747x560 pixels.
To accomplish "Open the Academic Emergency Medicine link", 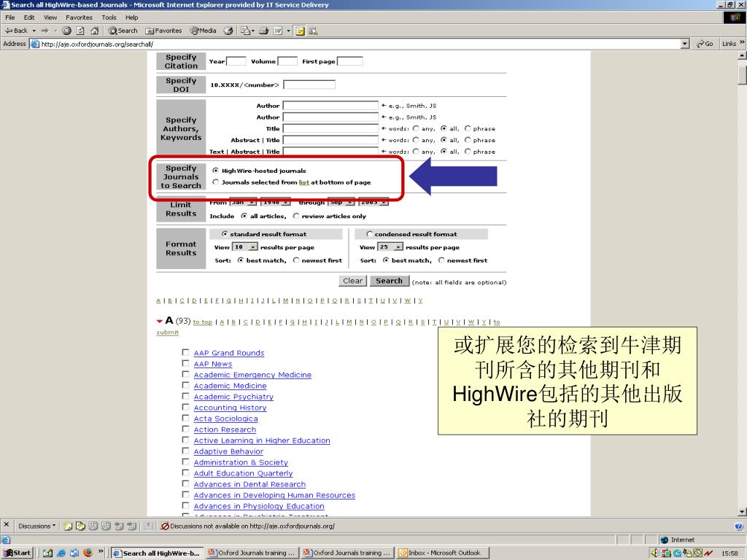I will [252, 375].
